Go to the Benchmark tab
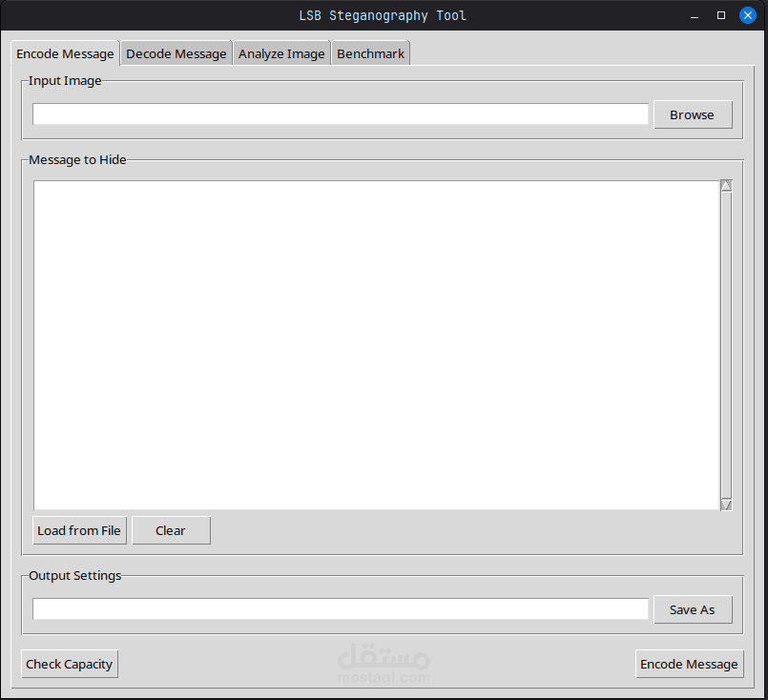Image resolution: width=768 pixels, height=700 pixels. (x=371, y=53)
